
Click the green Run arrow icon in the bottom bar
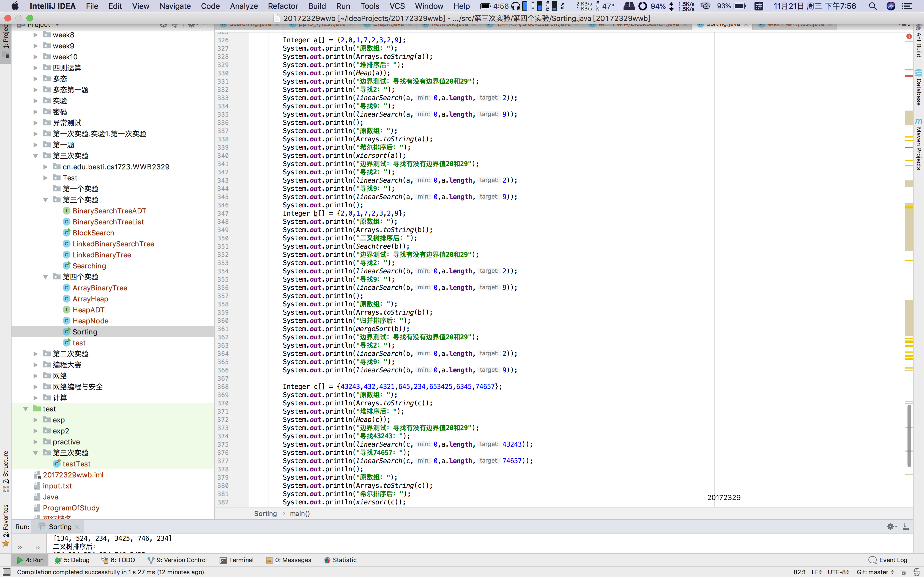(20, 560)
